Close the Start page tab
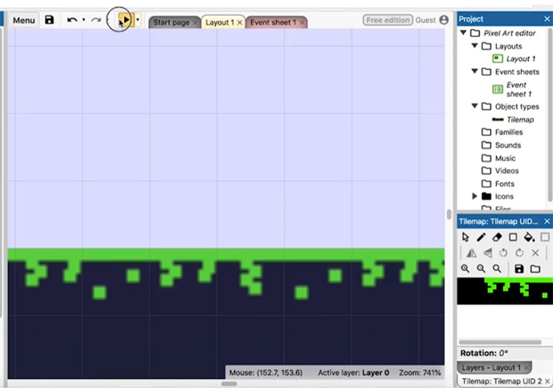Viewport: 553px width, 392px height. point(195,22)
